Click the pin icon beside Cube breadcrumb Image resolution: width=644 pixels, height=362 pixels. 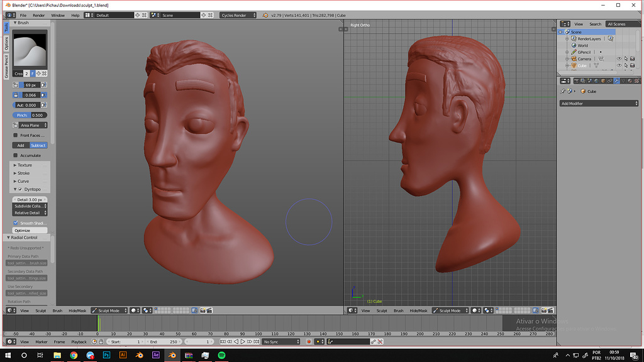point(563,91)
